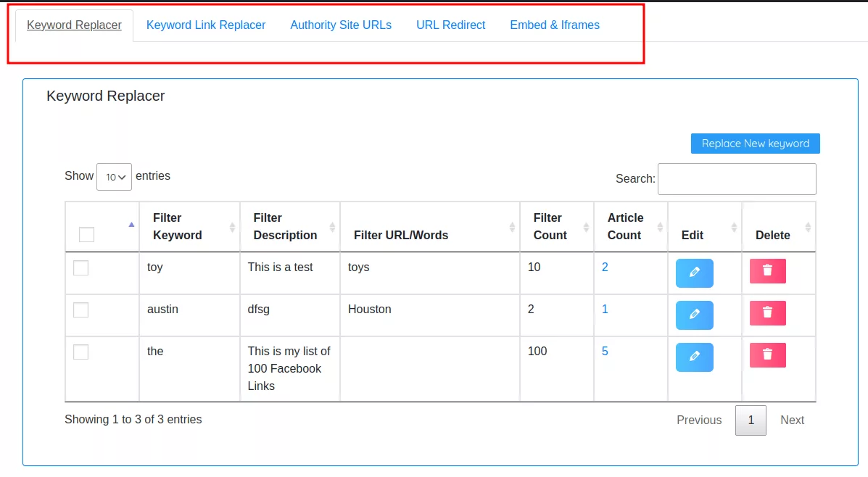Open article count link 5
This screenshot has height=477, width=868.
click(x=605, y=352)
